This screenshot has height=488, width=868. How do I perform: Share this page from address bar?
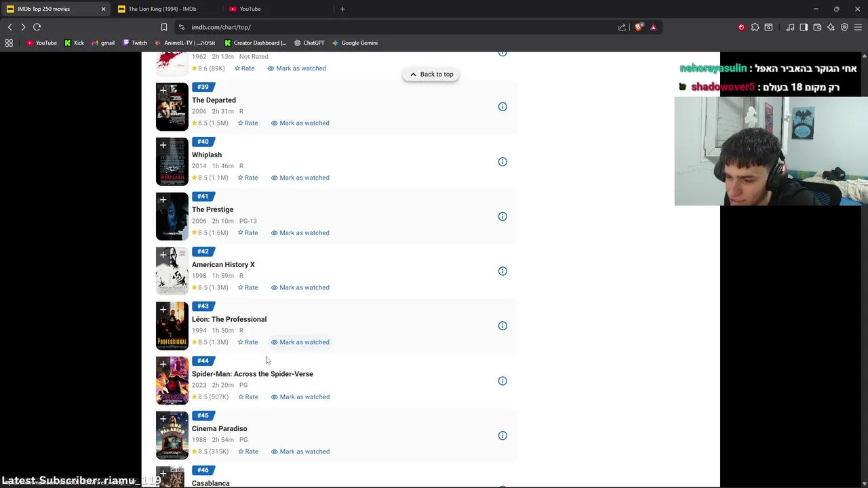pos(622,27)
